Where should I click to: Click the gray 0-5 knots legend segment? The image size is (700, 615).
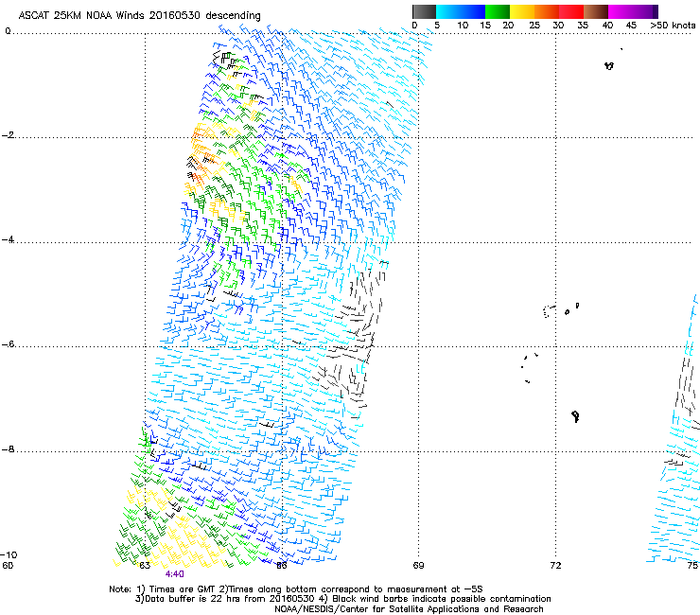point(424,11)
